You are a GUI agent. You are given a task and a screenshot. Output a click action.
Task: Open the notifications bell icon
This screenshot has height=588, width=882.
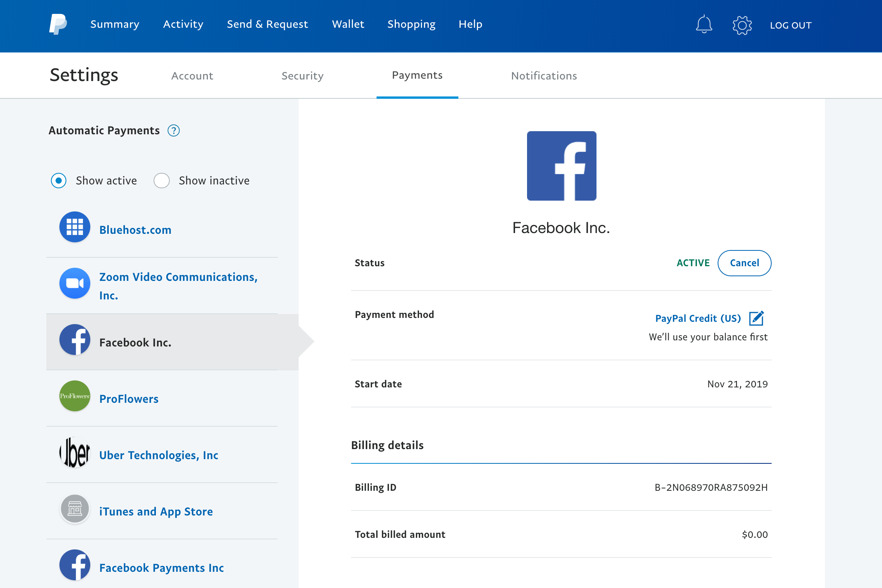[x=704, y=24]
